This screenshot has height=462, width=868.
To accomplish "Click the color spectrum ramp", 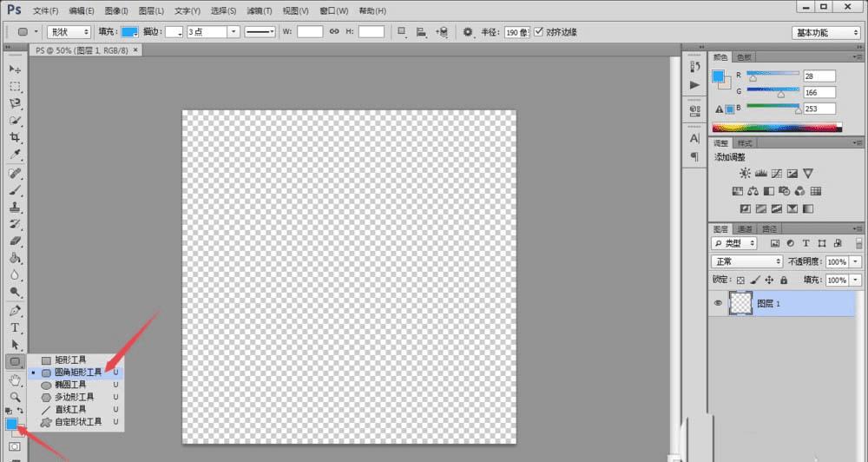I will (x=777, y=128).
